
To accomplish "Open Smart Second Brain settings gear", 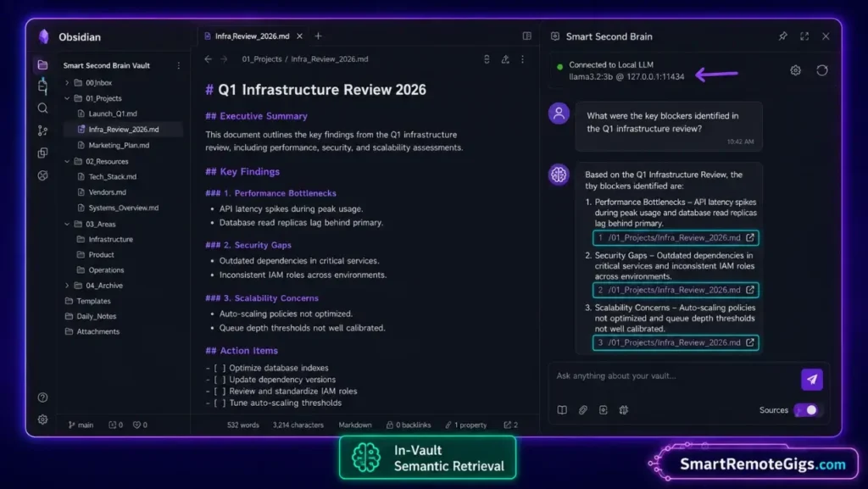I will click(x=795, y=70).
